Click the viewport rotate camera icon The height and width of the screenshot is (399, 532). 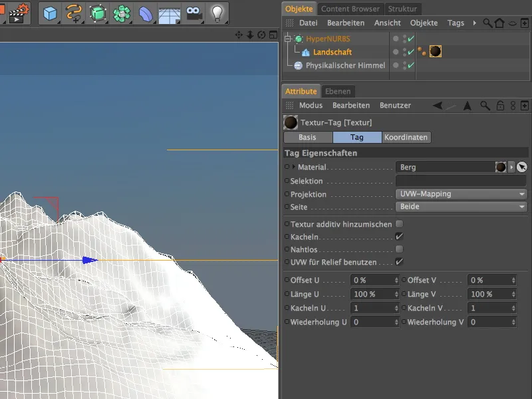[261, 35]
